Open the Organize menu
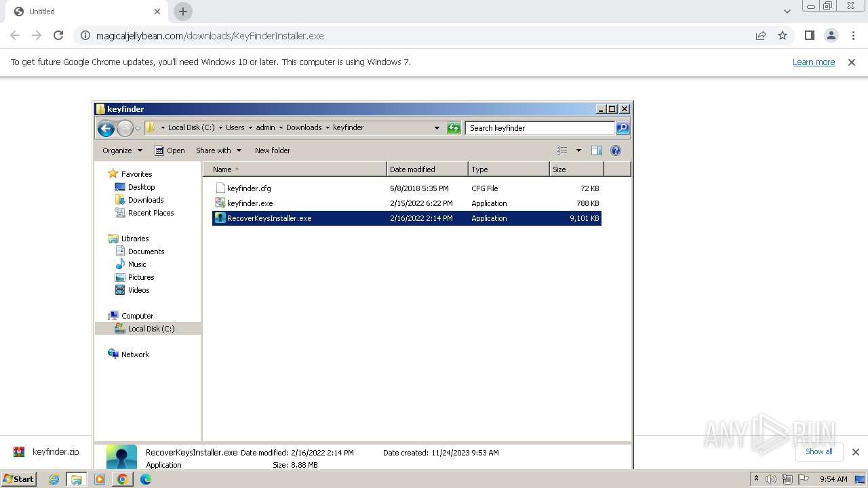 point(122,150)
